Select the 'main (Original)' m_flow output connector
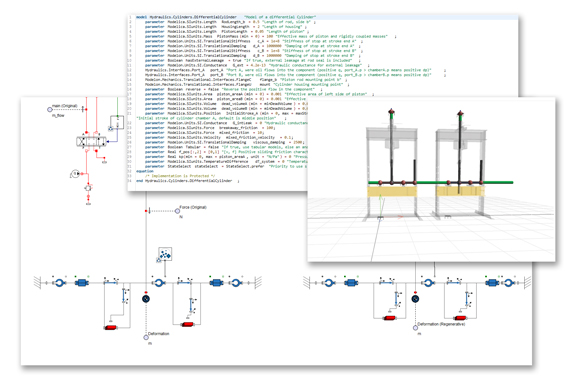This screenshot has width=576, height=390. coord(50,109)
